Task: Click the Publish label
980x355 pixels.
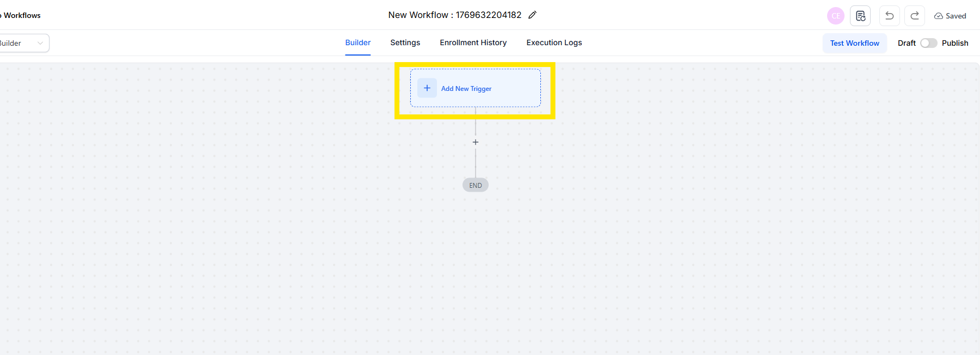Action: click(955, 43)
